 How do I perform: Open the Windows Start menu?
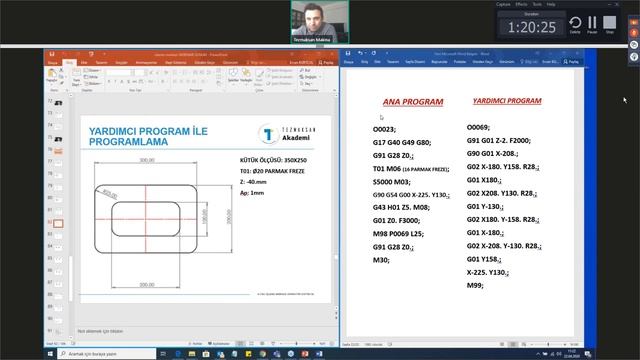tap(50, 354)
